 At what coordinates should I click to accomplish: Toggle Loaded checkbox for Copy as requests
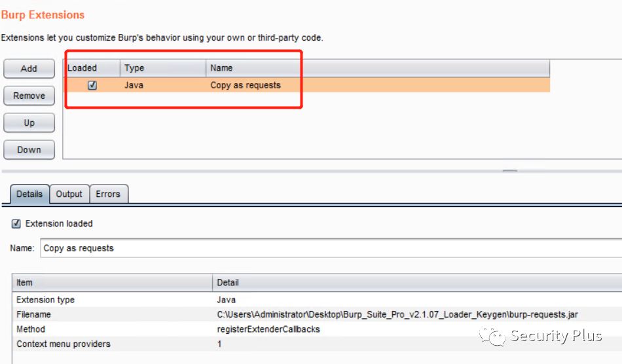[92, 85]
